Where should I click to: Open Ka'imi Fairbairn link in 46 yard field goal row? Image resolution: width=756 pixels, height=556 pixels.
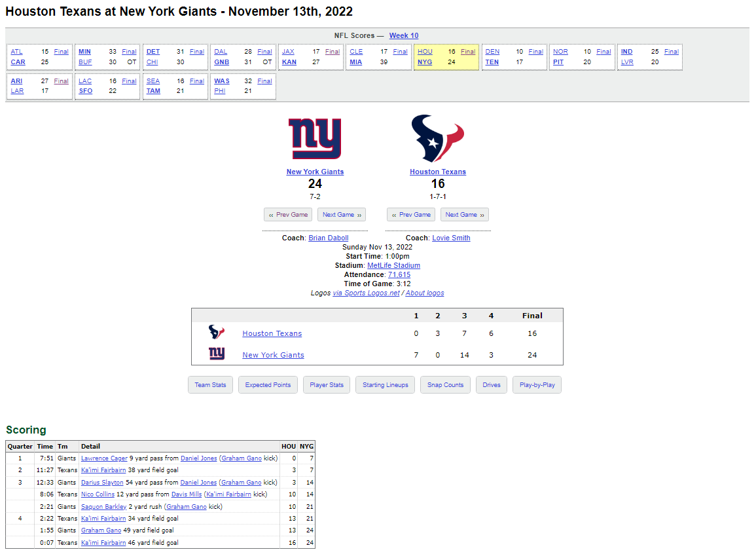(x=103, y=542)
